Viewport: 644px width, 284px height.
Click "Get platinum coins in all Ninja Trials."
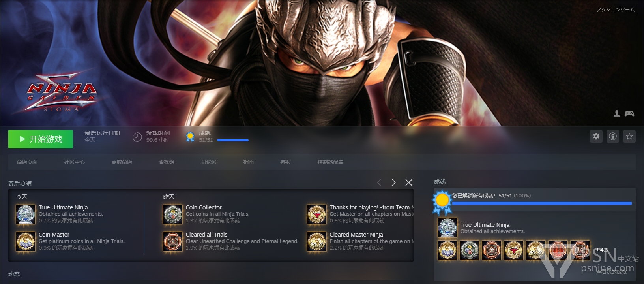pos(82,241)
